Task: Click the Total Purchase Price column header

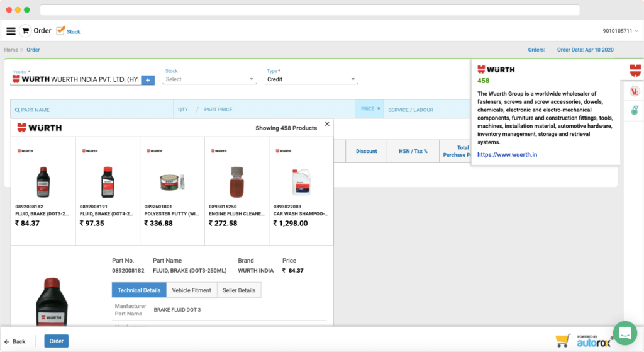Action: pyautogui.click(x=455, y=151)
